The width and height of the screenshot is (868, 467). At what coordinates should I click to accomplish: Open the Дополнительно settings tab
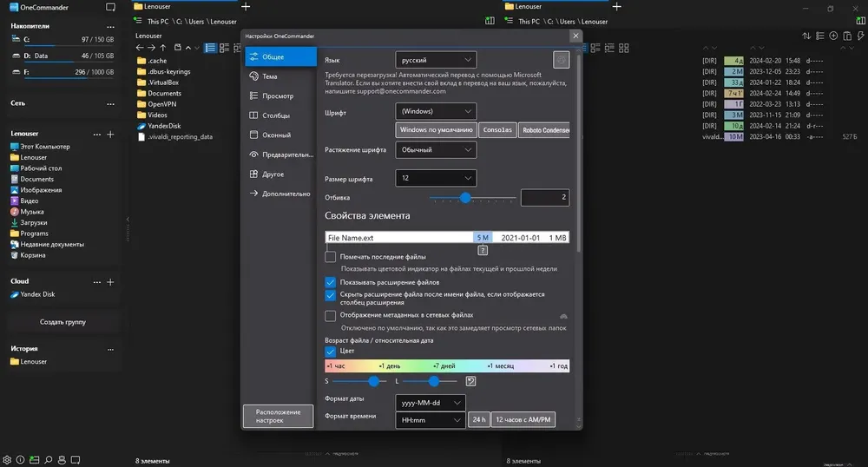[280, 194]
